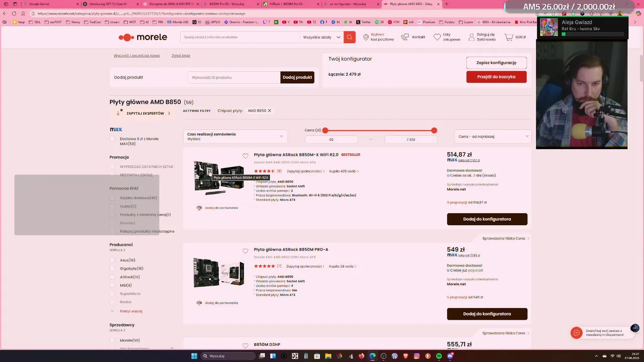The image size is (644, 362).
Task: Click the browser back arrow
Action: (5, 13)
